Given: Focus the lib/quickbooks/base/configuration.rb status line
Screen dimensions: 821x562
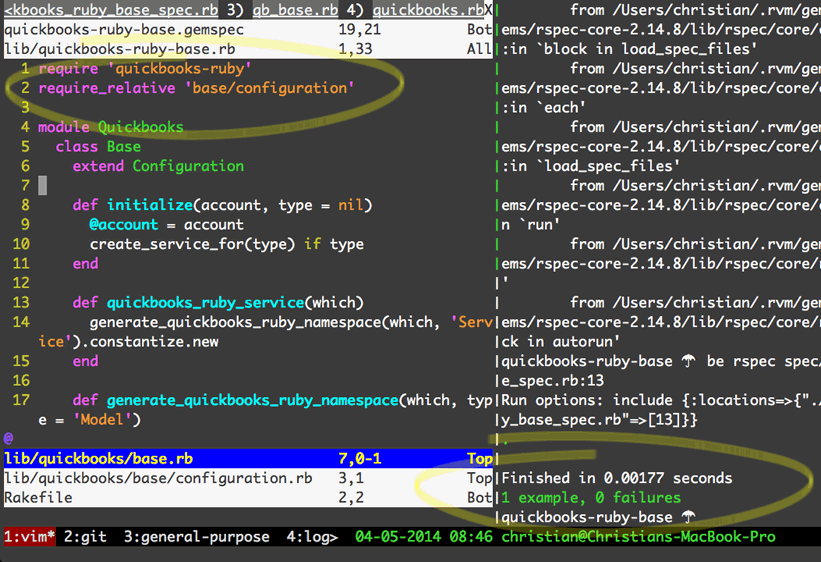Looking at the screenshot, I should [248, 478].
